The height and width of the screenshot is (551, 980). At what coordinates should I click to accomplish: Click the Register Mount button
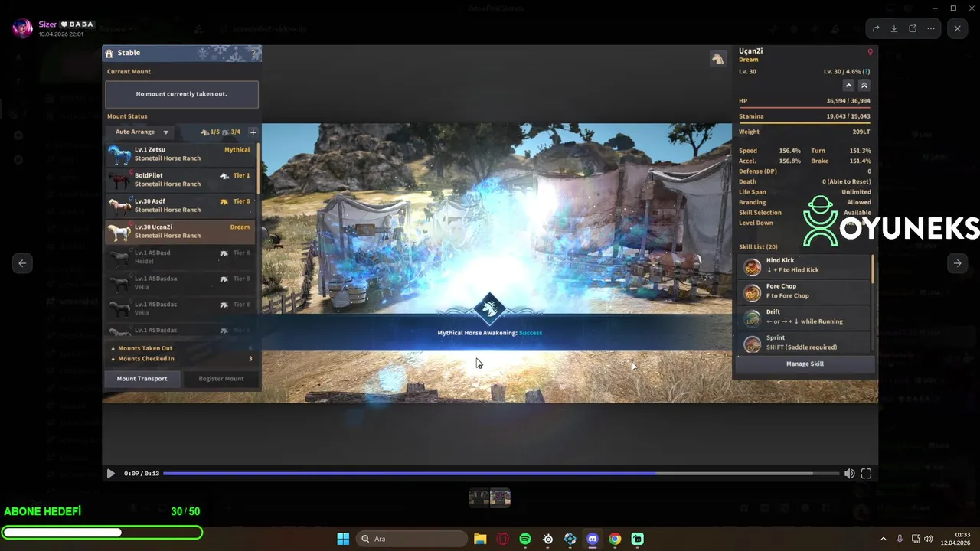click(221, 379)
